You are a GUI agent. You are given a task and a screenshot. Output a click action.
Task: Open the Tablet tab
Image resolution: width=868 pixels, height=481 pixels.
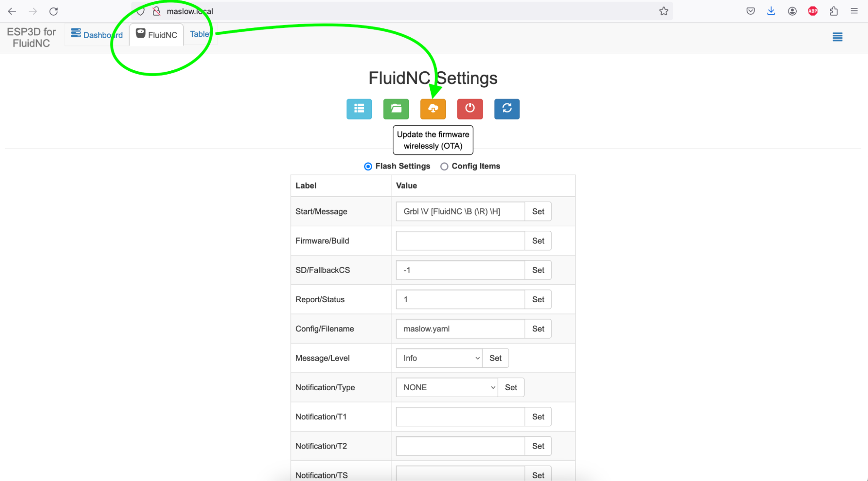(x=200, y=34)
